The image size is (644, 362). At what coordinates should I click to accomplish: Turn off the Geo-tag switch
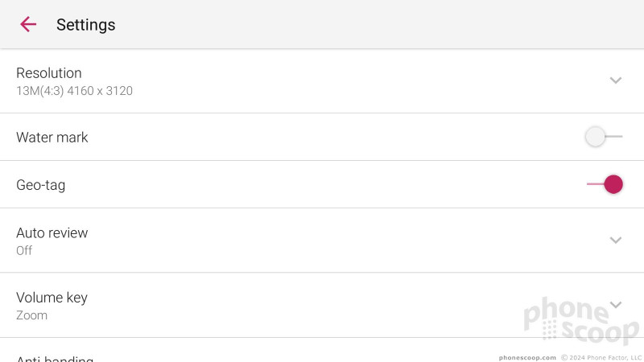point(605,184)
